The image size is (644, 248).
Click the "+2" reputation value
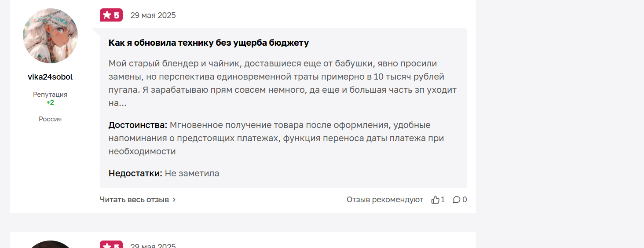pyautogui.click(x=50, y=102)
